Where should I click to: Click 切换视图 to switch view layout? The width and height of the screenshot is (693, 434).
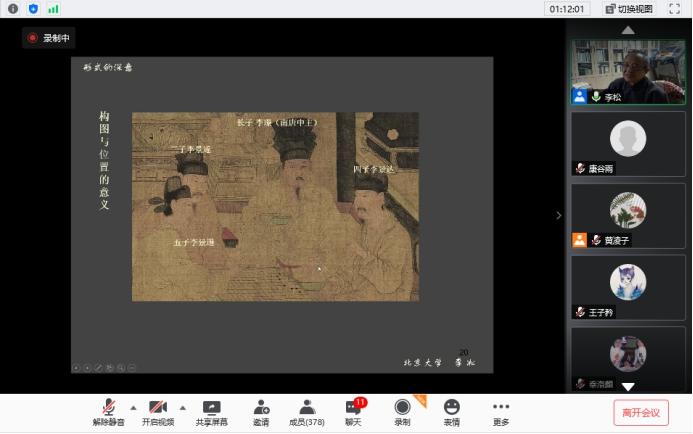coord(627,9)
